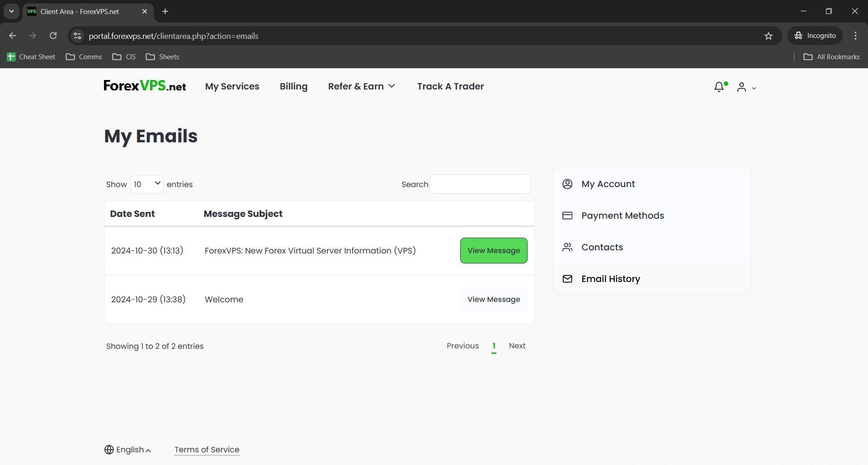The image size is (868, 465).
Task: Click the Contacts people icon
Action: click(567, 247)
